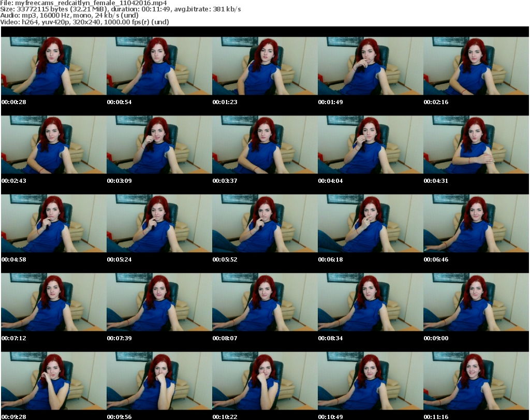Select the thumbnail stamped 00:08:34

pyautogui.click(x=370, y=302)
